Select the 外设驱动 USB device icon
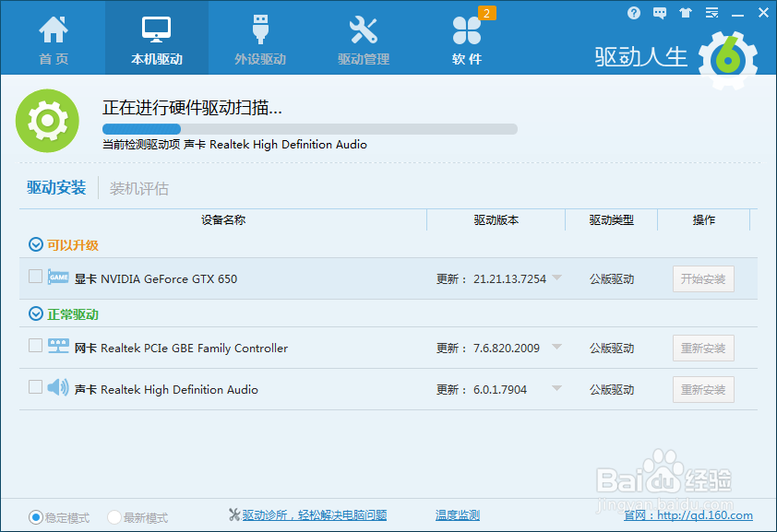 pyautogui.click(x=260, y=28)
